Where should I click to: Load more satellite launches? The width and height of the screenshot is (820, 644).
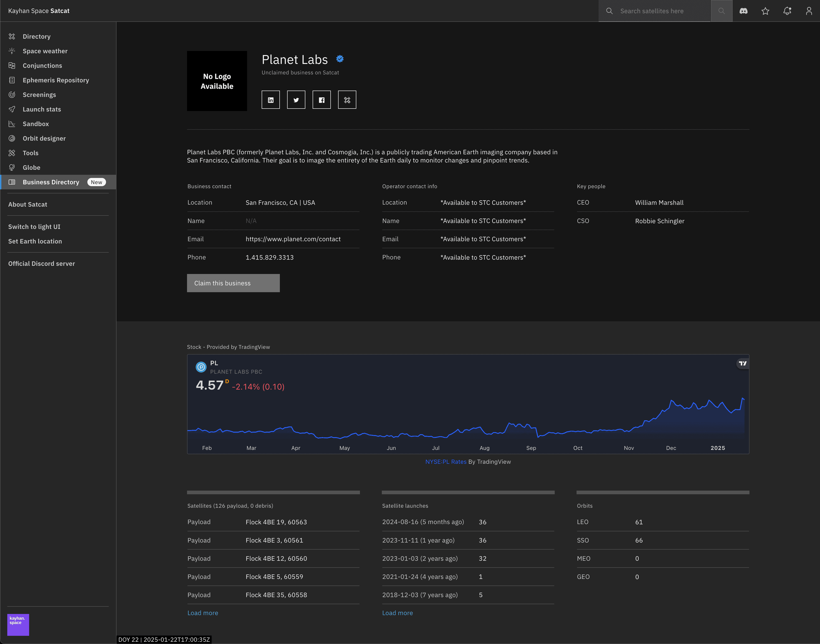397,613
